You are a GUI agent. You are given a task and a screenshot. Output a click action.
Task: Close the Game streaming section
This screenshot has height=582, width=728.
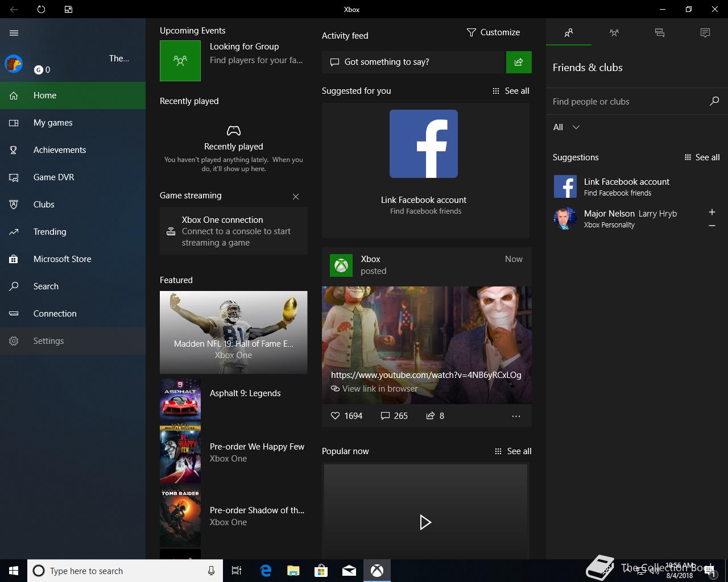[296, 197]
